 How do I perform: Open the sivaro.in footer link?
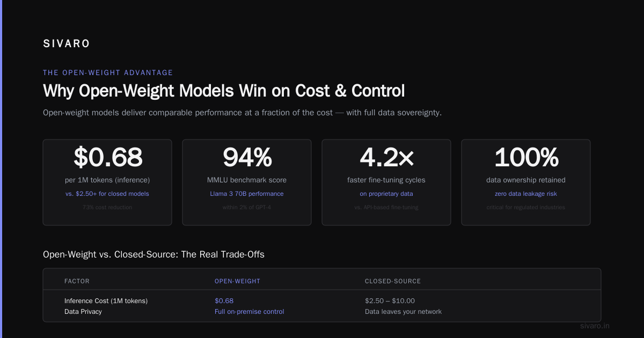pyautogui.click(x=595, y=326)
